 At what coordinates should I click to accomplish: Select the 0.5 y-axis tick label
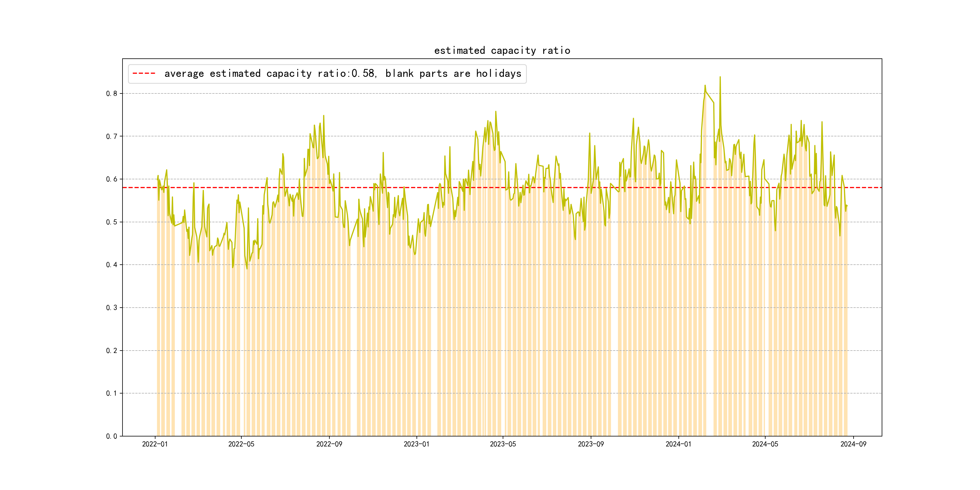click(112, 222)
